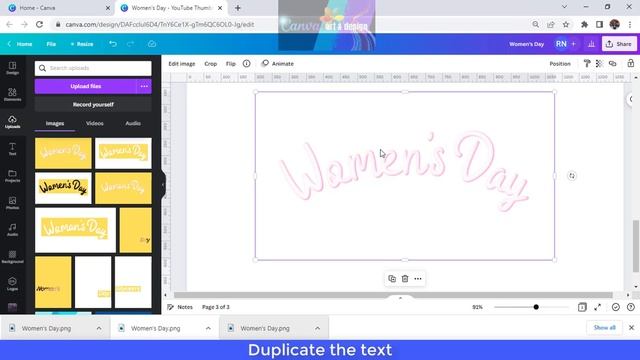Click the Flip button
Image resolution: width=640 pixels, height=360 pixels.
pyautogui.click(x=231, y=64)
